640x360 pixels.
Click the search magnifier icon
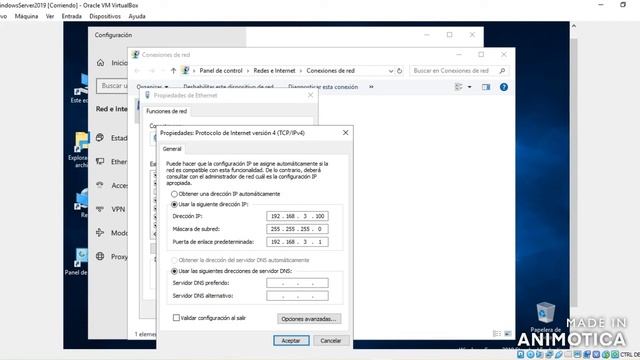[502, 71]
